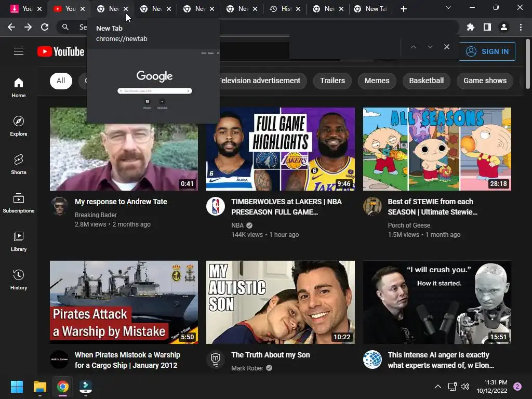This screenshot has height=399, width=532.
Task: Open Explore in the sidebar
Action: click(19, 126)
